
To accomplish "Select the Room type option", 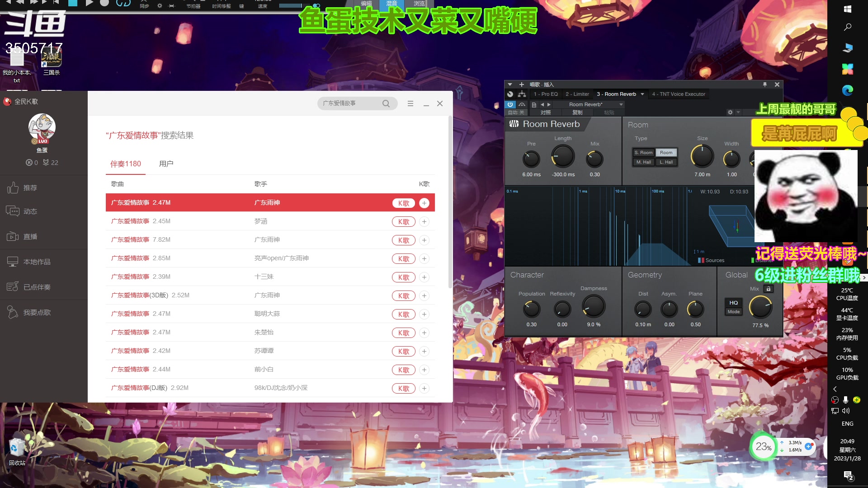I will 666,153.
